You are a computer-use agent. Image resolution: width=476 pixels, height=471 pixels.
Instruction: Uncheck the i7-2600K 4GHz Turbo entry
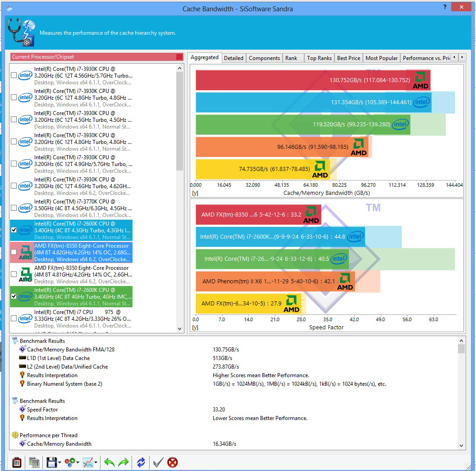(x=14, y=296)
